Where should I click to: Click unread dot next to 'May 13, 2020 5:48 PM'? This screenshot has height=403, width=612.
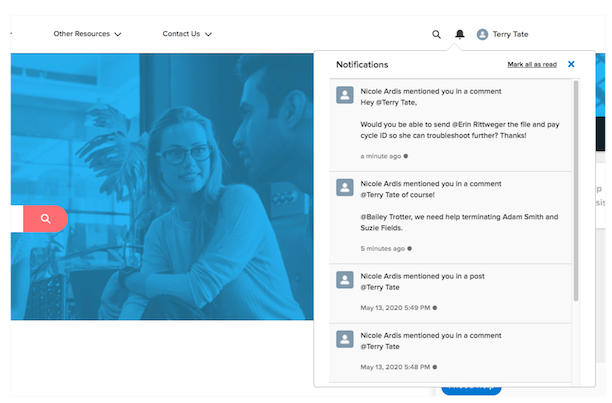pyautogui.click(x=435, y=367)
